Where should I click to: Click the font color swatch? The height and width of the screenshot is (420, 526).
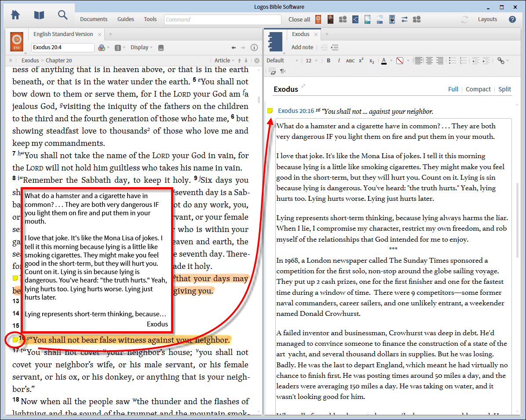[384, 61]
